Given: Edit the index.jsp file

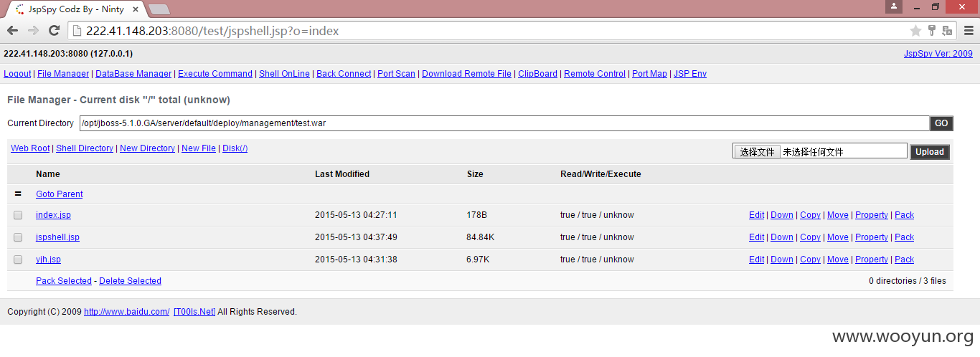Looking at the screenshot, I should coord(756,215).
